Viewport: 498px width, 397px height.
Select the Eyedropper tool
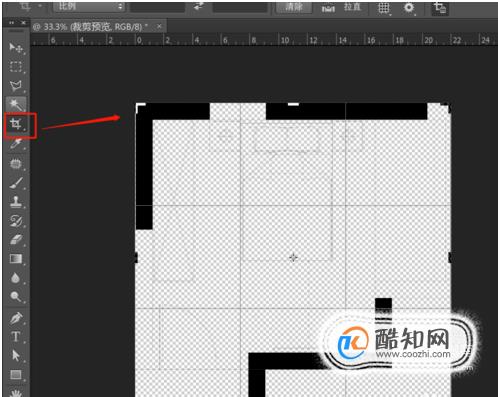click(16, 144)
